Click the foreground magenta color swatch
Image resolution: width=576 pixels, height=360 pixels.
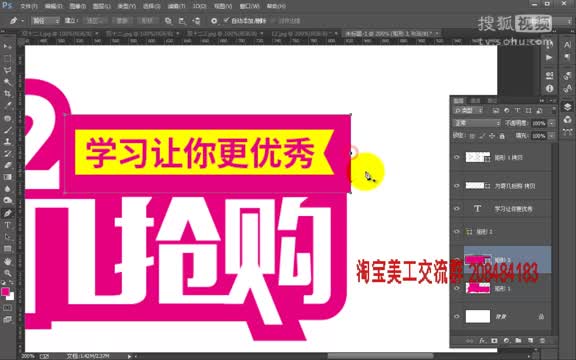click(x=5, y=292)
